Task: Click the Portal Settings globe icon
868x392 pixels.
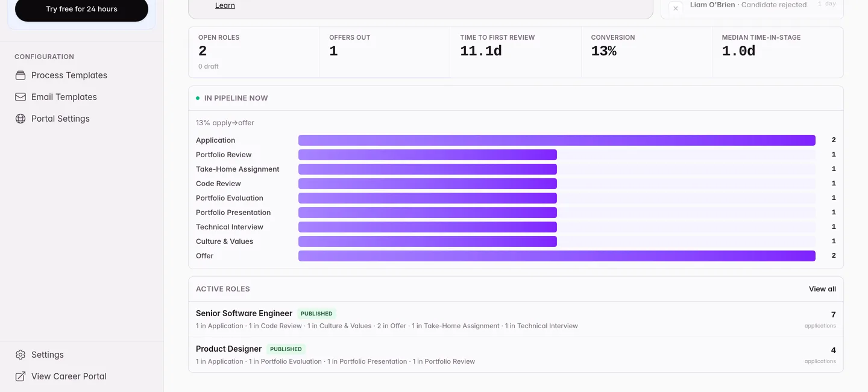Action: pos(20,119)
